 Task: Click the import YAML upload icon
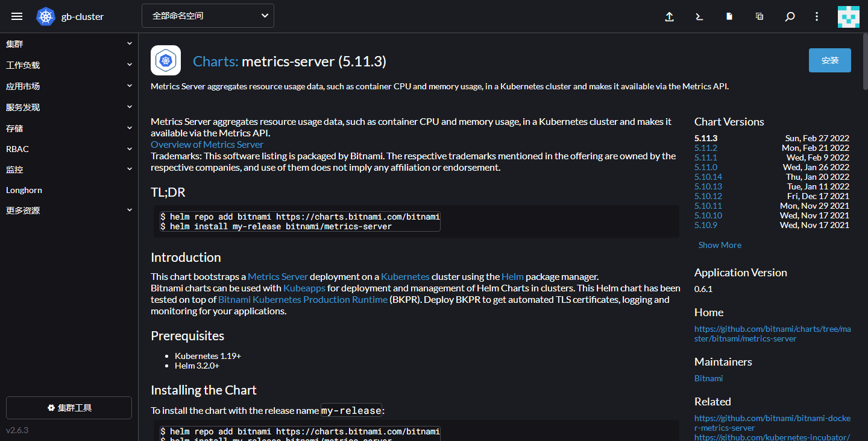pos(669,17)
